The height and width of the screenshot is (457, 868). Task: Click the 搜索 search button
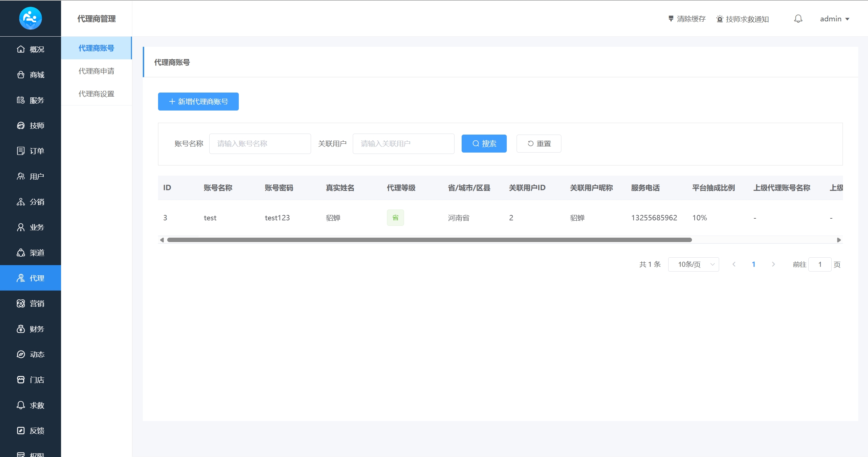[x=484, y=143]
